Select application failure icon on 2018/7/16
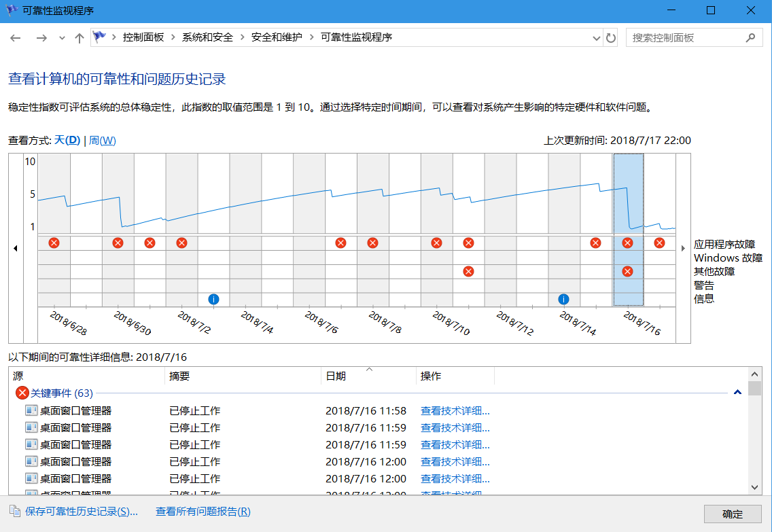Viewport: 772px width, 532px height. click(x=627, y=243)
